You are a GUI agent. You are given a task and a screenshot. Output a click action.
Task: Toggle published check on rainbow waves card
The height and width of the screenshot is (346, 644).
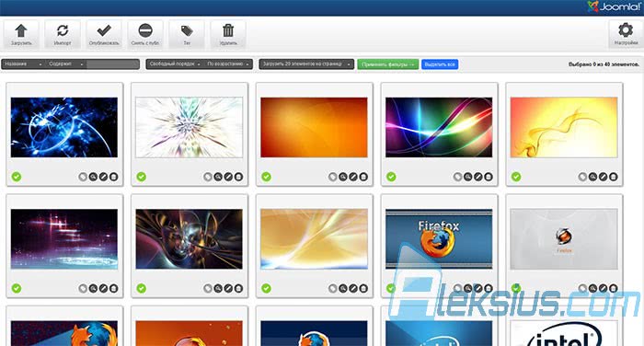tap(391, 177)
